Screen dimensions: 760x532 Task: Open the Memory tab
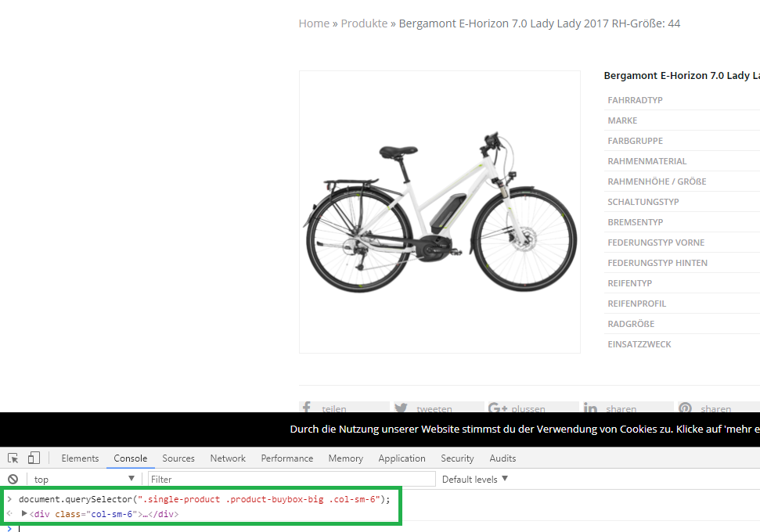(346, 458)
